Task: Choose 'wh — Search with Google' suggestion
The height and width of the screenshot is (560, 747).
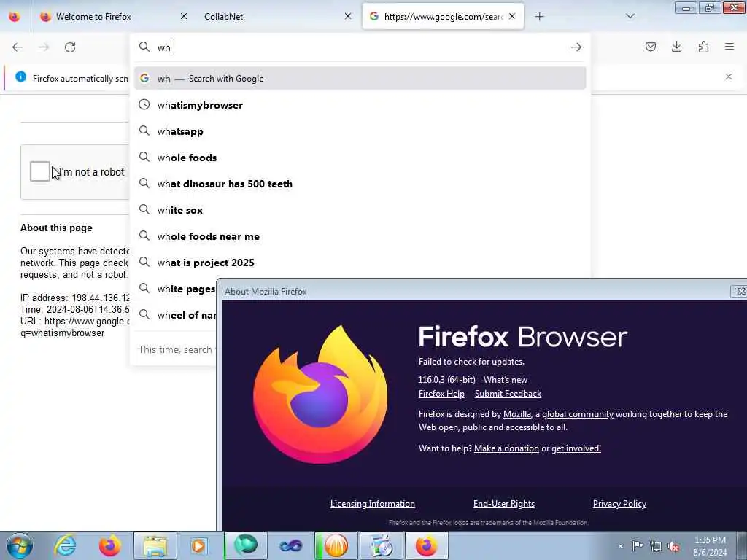Action: (360, 79)
